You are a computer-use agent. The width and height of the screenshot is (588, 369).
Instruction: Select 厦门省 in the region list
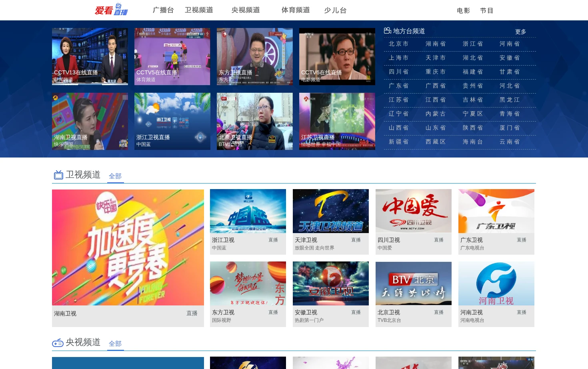(510, 128)
